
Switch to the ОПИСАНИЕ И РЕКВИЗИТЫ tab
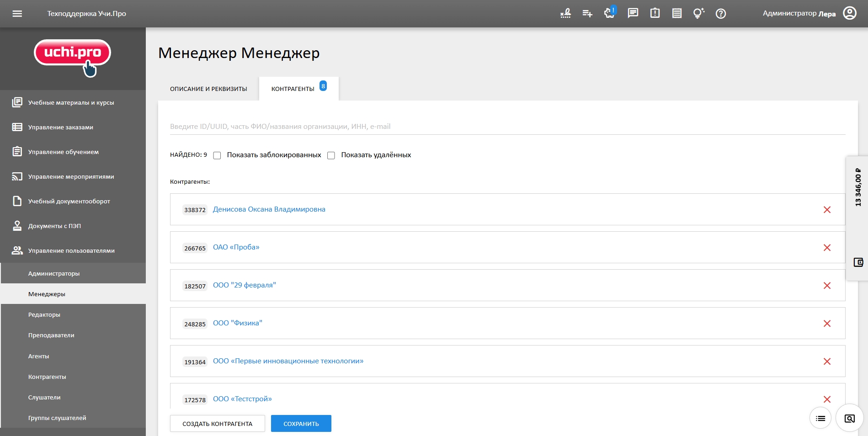point(208,89)
